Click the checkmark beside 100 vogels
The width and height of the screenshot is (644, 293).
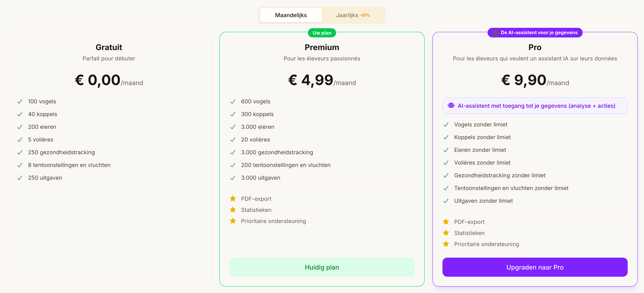click(20, 102)
